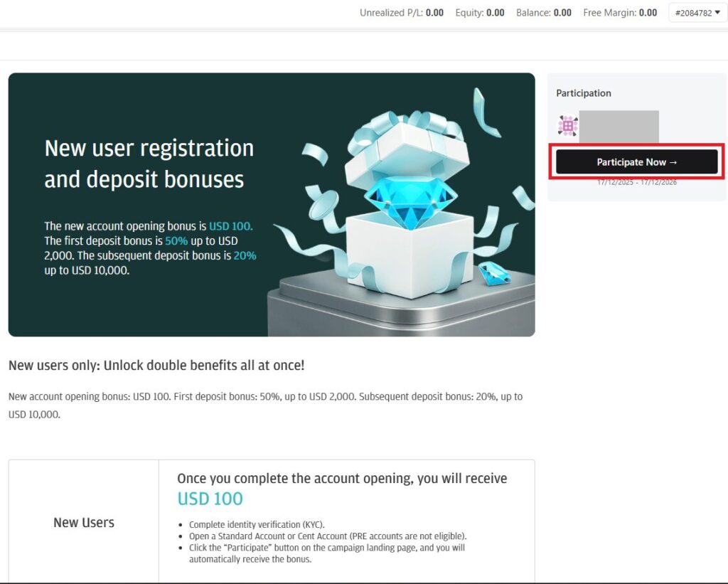Screen dimensions: 728x584
Task: Click the large teal USD 100 amount
Action: (x=210, y=499)
